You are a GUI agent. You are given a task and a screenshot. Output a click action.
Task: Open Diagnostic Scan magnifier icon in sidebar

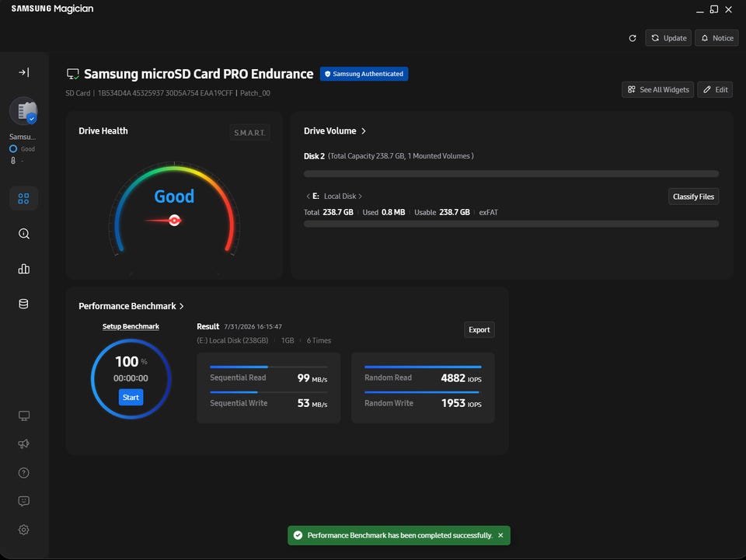[24, 234]
